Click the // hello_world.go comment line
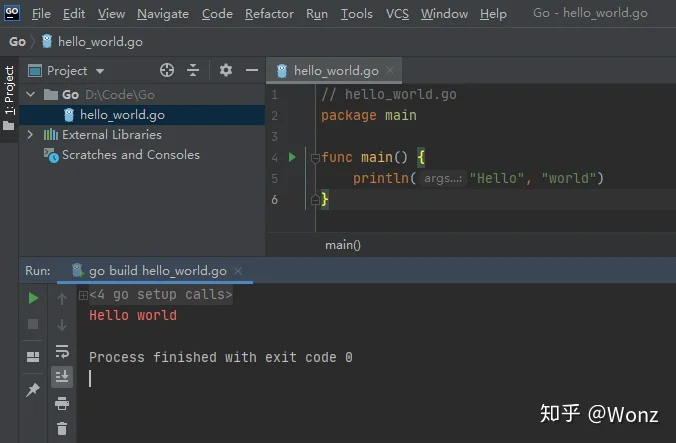Screen dimensions: 676x443 coord(388,94)
